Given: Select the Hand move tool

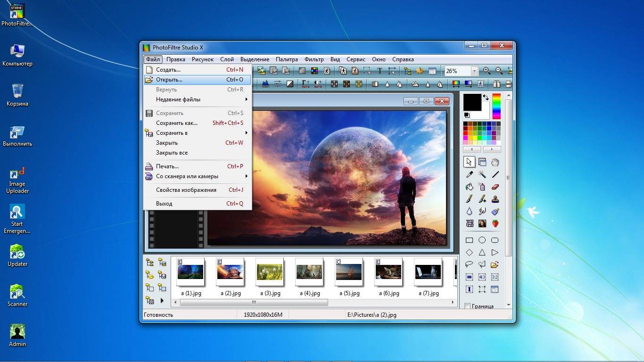Looking at the screenshot, I should coord(495,162).
